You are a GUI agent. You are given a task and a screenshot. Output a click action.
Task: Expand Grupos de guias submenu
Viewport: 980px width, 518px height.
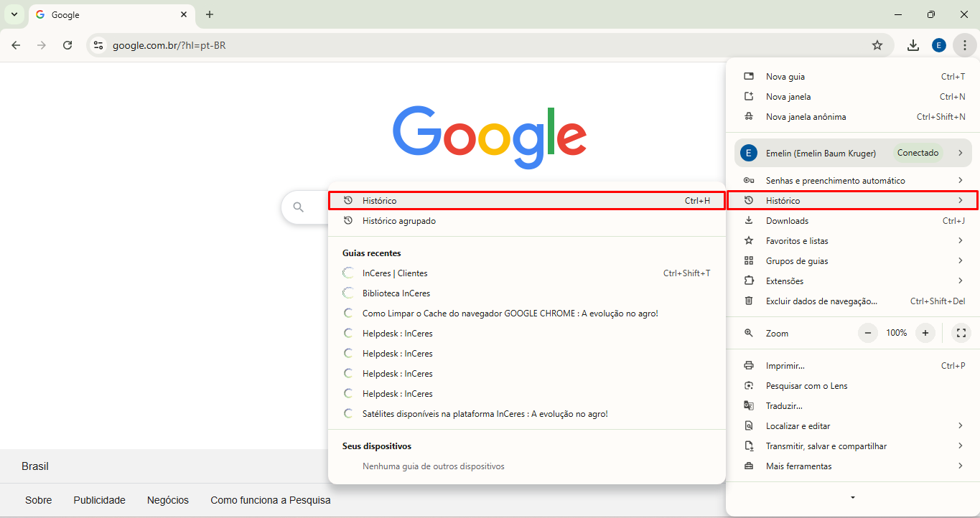pyautogui.click(x=853, y=261)
